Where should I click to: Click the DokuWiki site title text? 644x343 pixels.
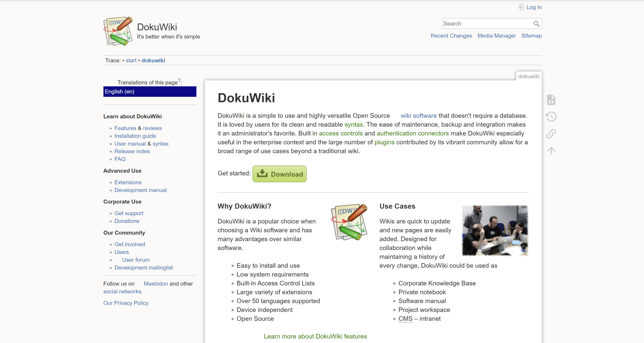pos(157,27)
